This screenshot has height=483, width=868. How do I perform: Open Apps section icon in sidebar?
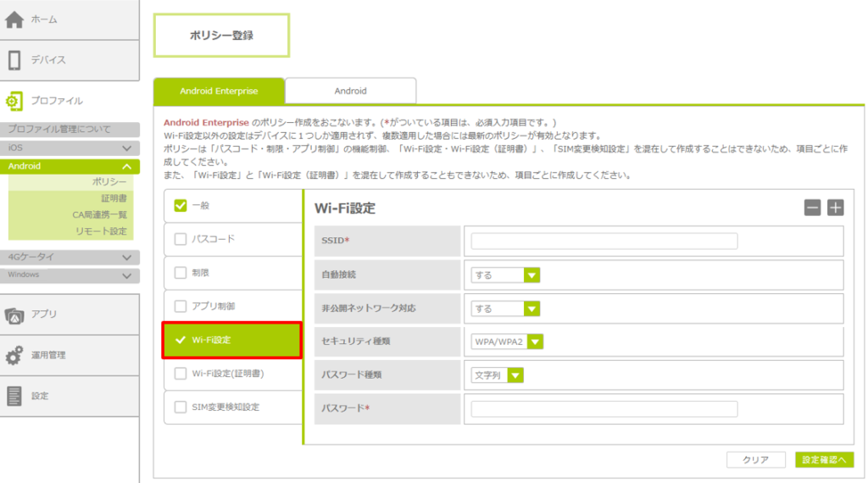14,314
